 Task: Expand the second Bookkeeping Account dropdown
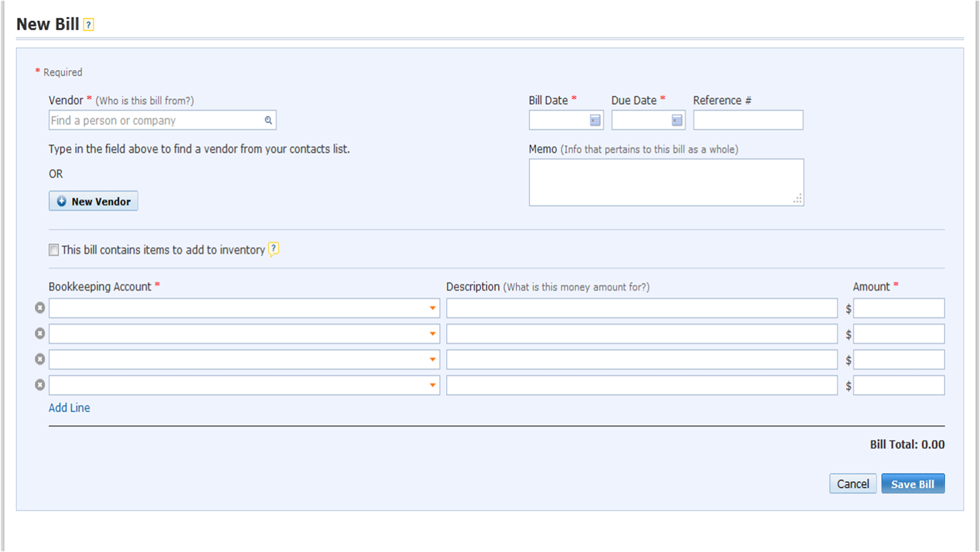[432, 334]
